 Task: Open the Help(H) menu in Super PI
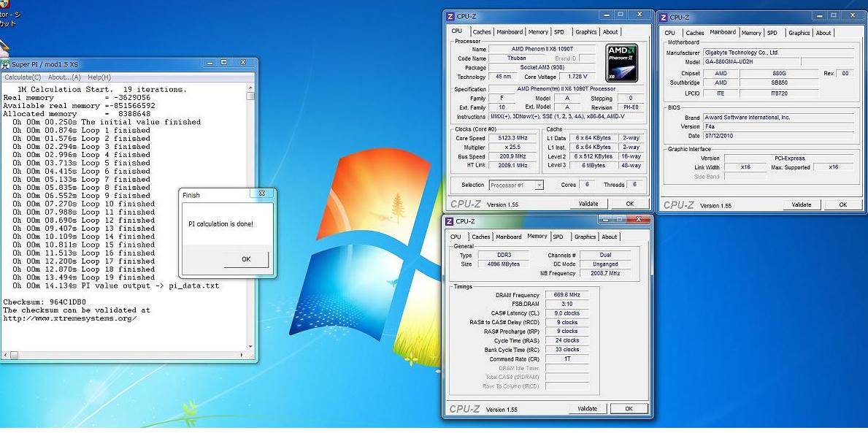pos(99,77)
